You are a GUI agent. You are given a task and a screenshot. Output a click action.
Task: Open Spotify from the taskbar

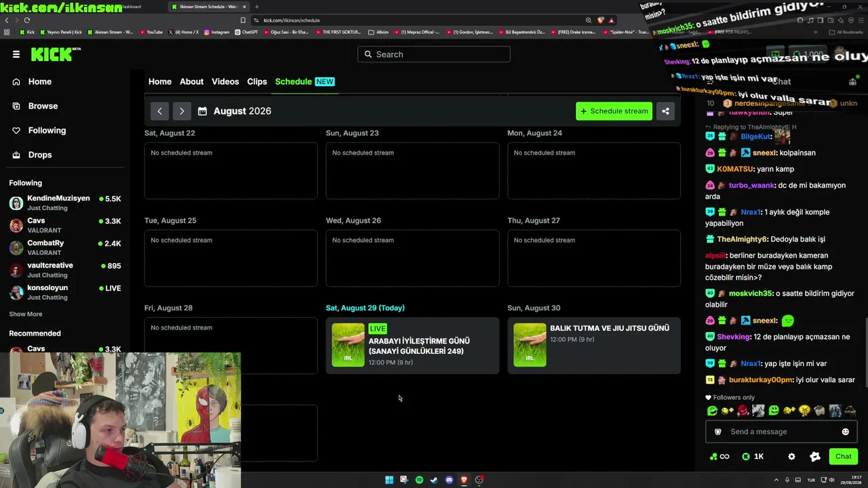tap(419, 480)
